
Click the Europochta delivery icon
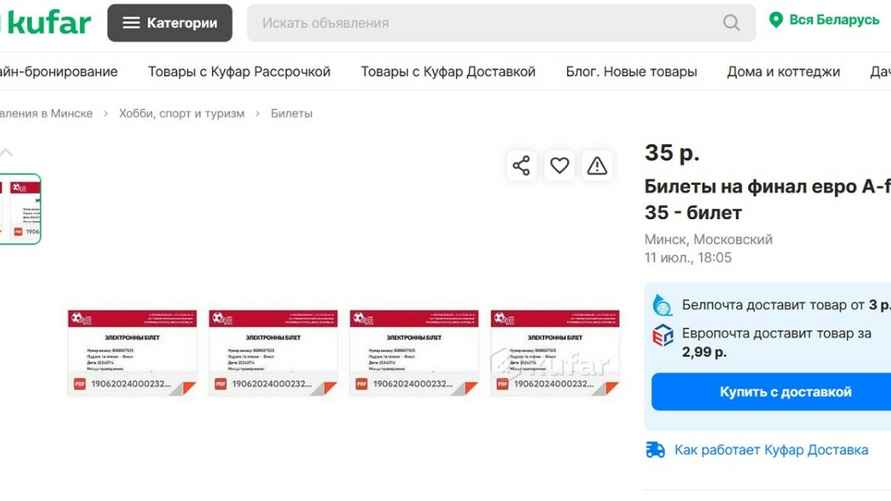click(663, 337)
